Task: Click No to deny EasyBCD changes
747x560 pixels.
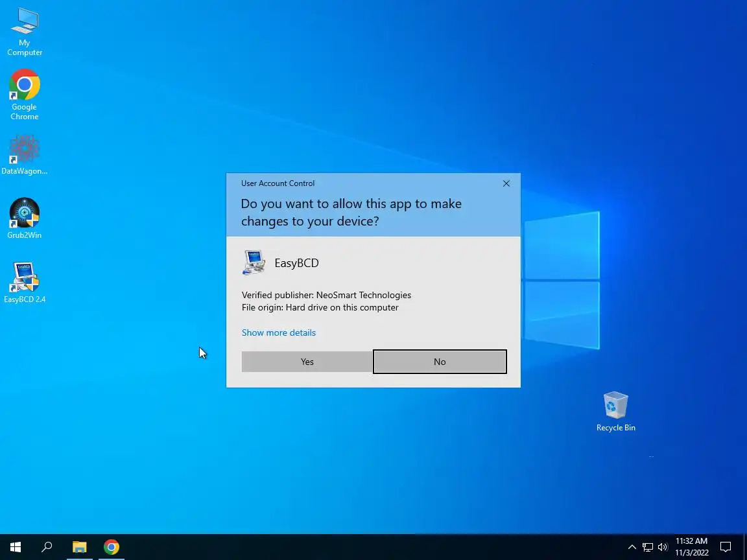Action: [x=440, y=362]
